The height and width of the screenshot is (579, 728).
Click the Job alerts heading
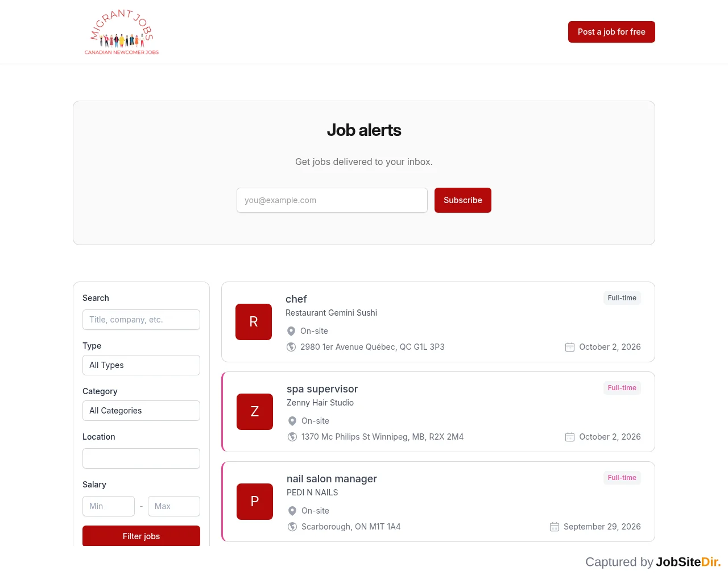click(x=364, y=130)
